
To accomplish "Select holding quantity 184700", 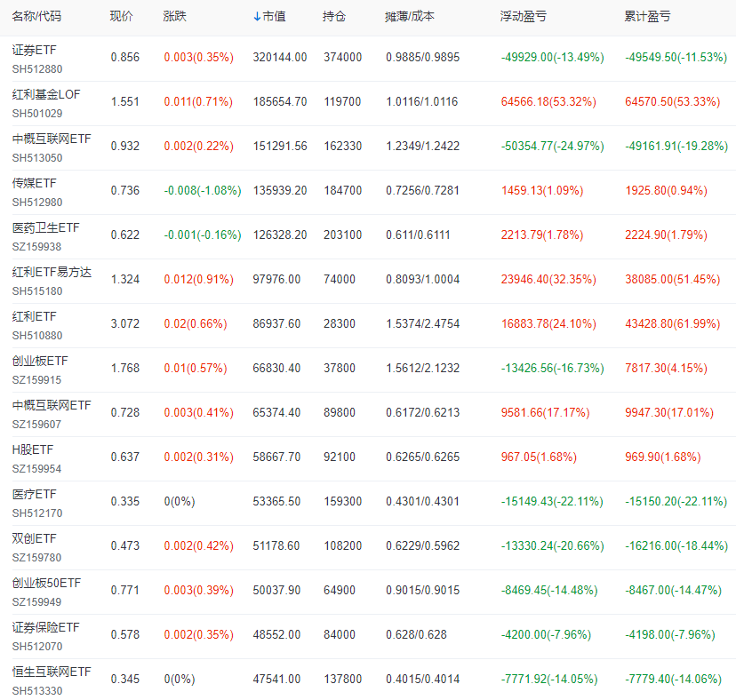I will pyautogui.click(x=342, y=190).
